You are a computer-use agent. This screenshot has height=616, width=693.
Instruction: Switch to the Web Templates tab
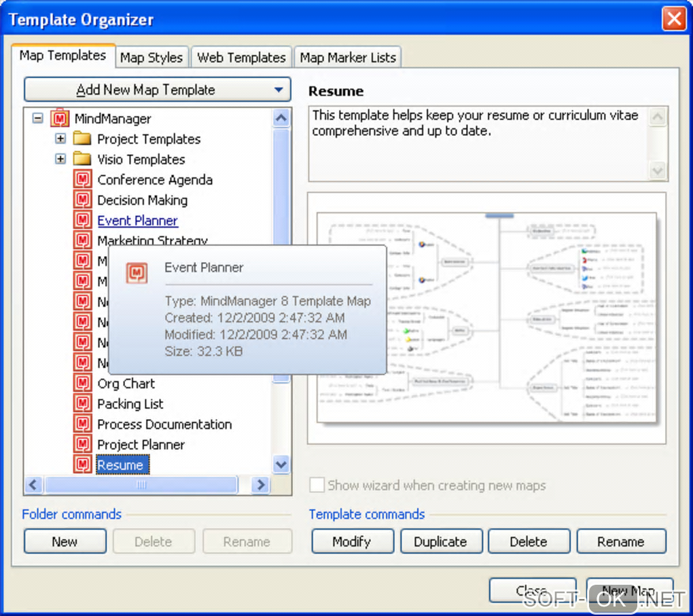pos(241,58)
